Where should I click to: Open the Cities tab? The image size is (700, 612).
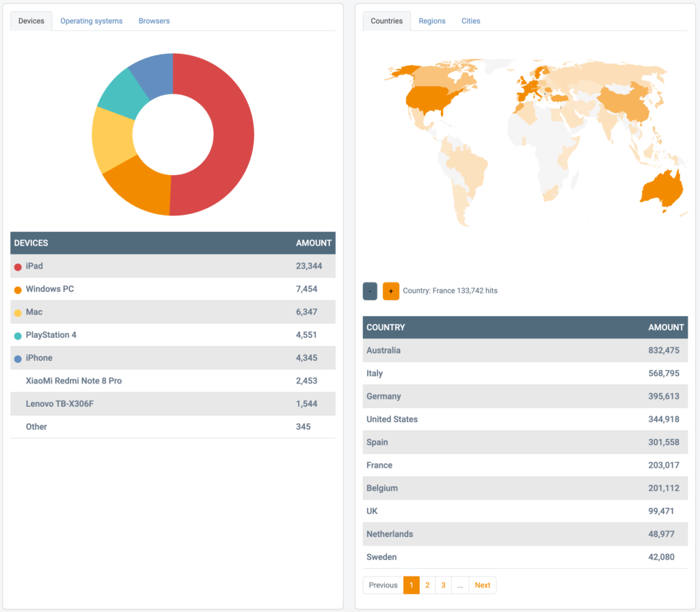click(x=470, y=21)
